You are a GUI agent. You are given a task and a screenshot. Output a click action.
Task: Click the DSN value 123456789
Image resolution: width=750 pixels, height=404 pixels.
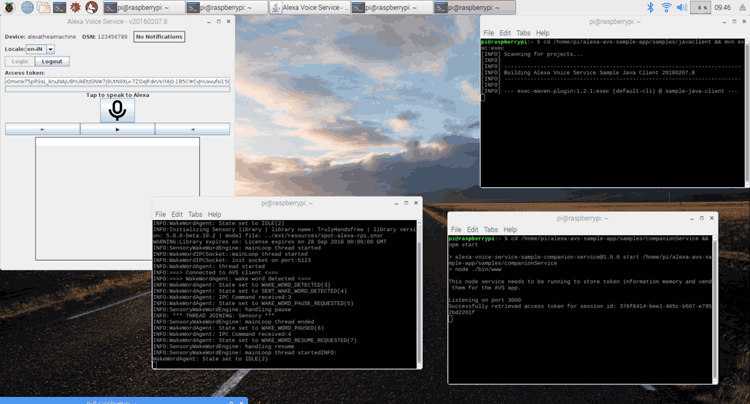112,37
